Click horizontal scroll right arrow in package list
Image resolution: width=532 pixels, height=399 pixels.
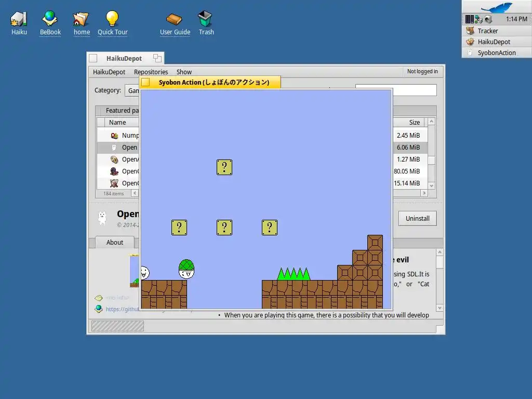coord(424,193)
